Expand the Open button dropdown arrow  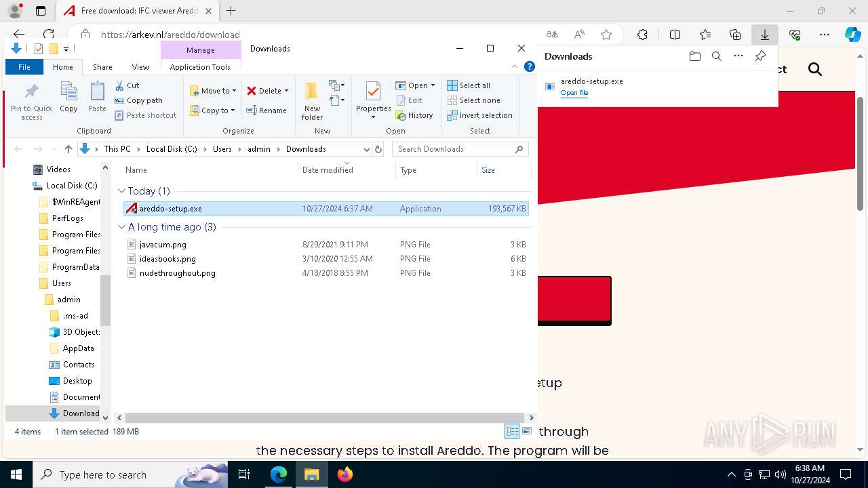433,85
